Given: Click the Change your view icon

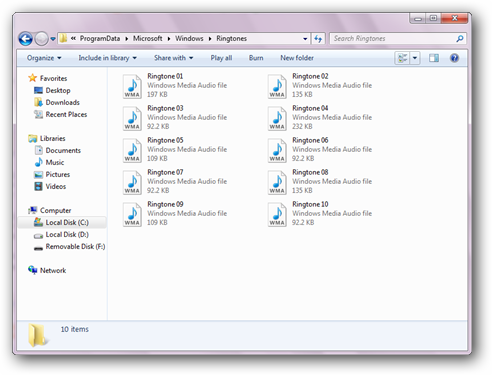Looking at the screenshot, I should [402, 58].
